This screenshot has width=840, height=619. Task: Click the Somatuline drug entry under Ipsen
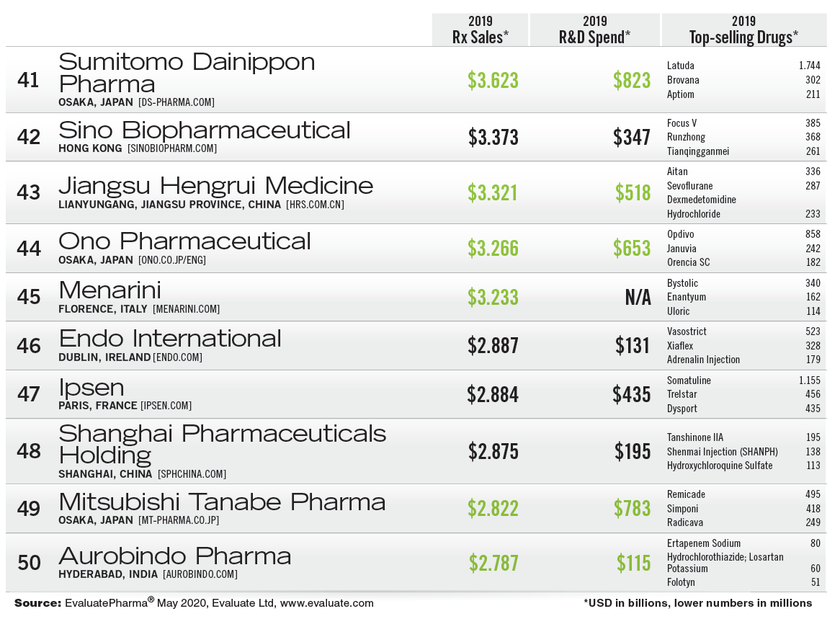click(x=689, y=380)
